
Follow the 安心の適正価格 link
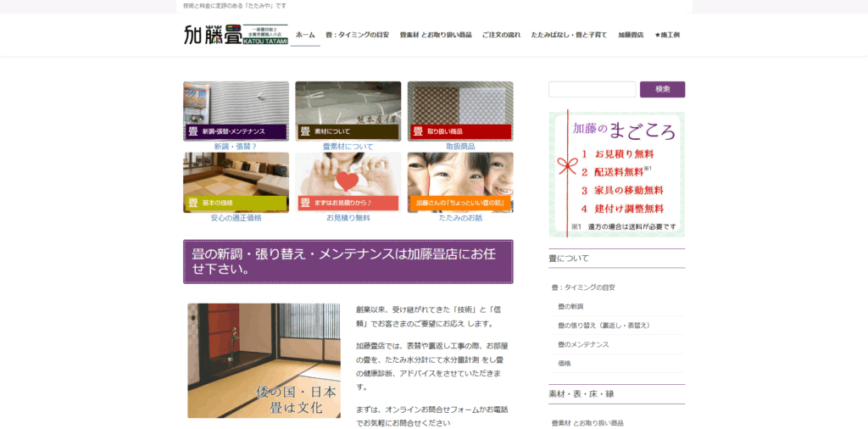coord(236,218)
